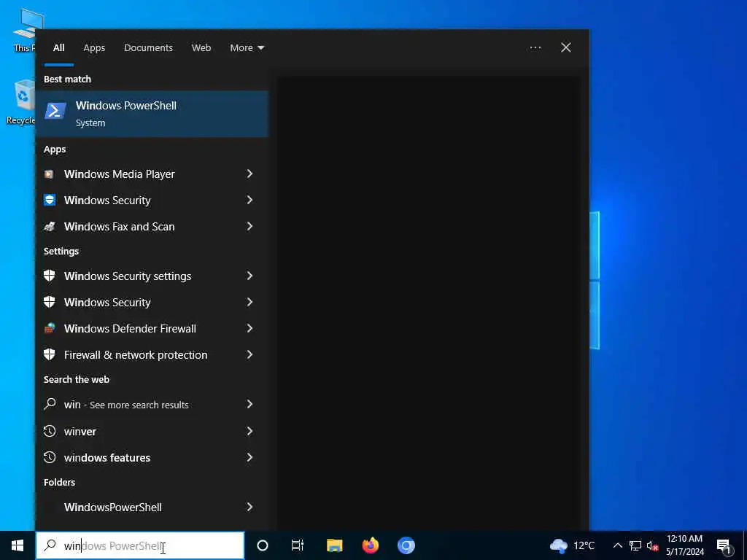Open the Recycle Bin desktop icon
This screenshot has height=560, width=747.
click(22, 102)
